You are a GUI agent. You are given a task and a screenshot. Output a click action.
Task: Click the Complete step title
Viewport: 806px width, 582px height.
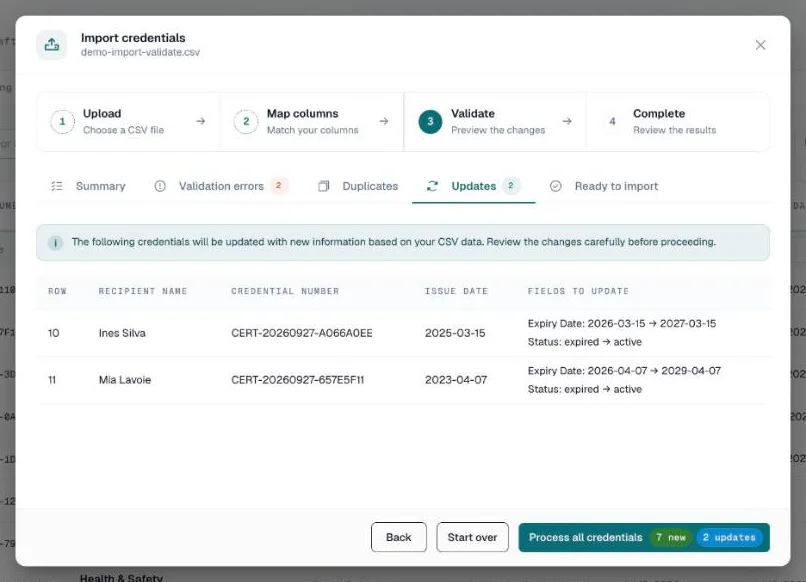tap(659, 114)
